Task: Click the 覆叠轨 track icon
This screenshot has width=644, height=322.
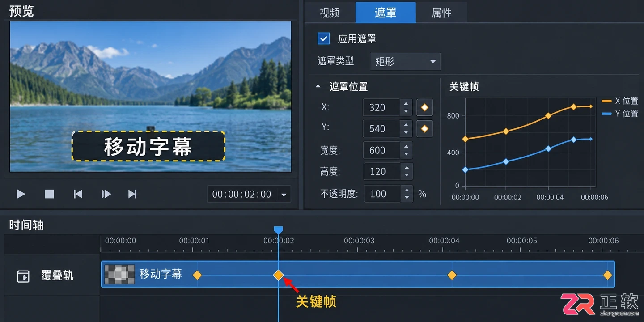Action: pyautogui.click(x=23, y=276)
